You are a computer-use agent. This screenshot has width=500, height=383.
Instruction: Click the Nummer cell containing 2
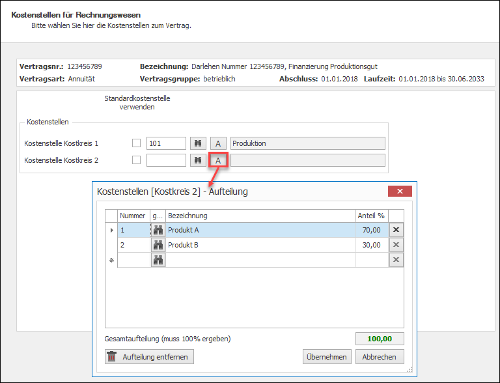tap(134, 245)
